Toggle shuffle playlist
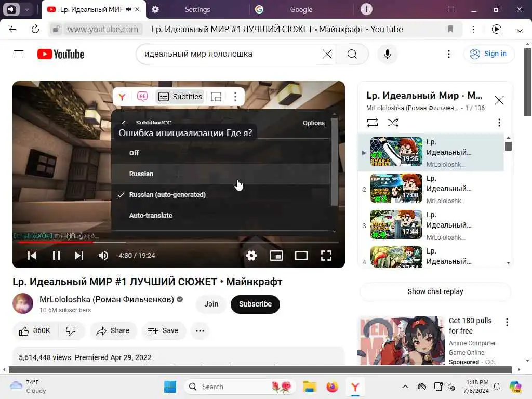Viewport: 532px width, 399px height. click(393, 123)
